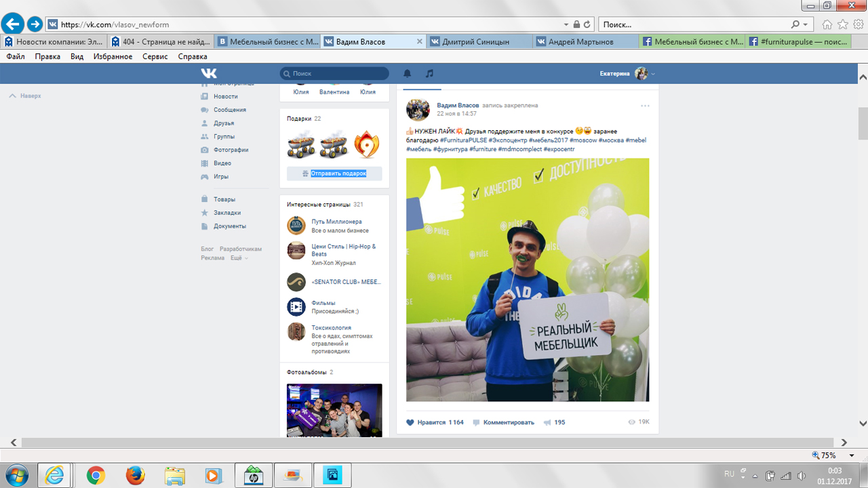Click the refresh icon in the address bar
868x488 pixels.
(587, 24)
